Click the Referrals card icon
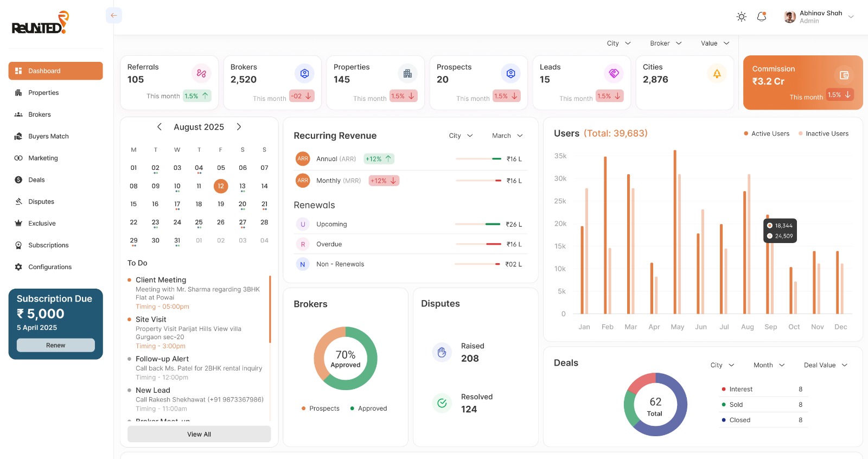The height and width of the screenshot is (459, 868). coord(201,73)
